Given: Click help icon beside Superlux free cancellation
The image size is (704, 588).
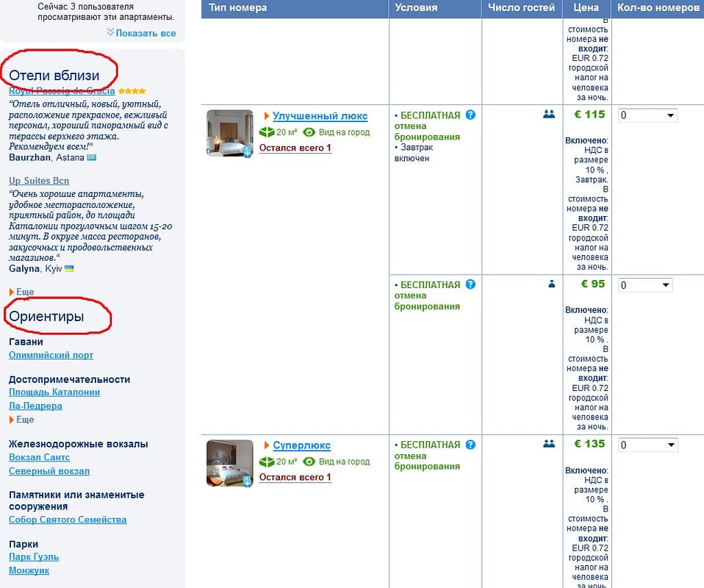Looking at the screenshot, I should (x=470, y=445).
